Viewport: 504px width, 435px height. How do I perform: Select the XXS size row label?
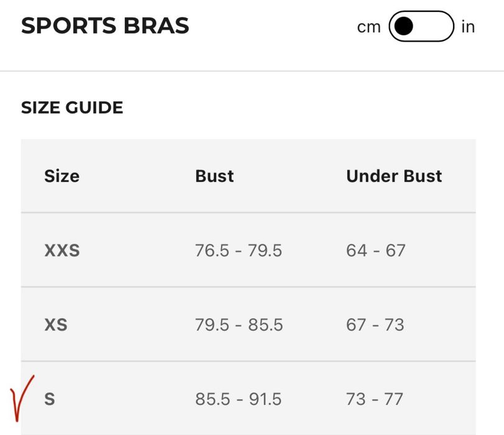tap(62, 250)
